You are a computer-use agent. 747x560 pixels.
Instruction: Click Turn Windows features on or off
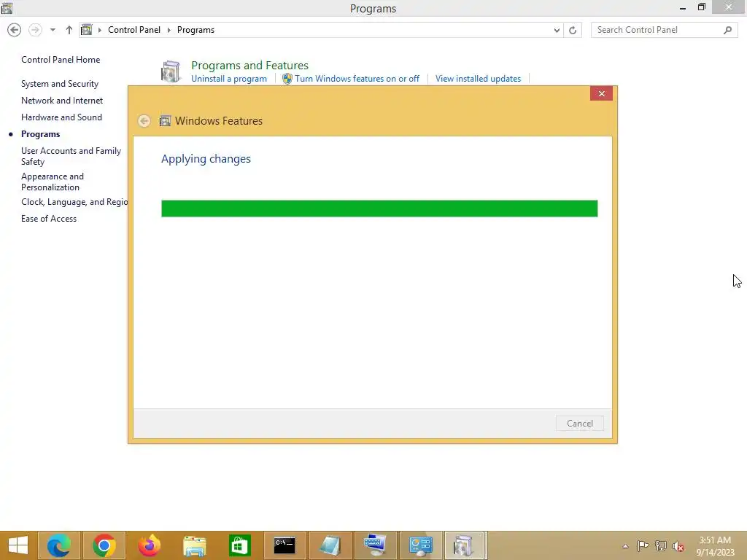coord(357,79)
